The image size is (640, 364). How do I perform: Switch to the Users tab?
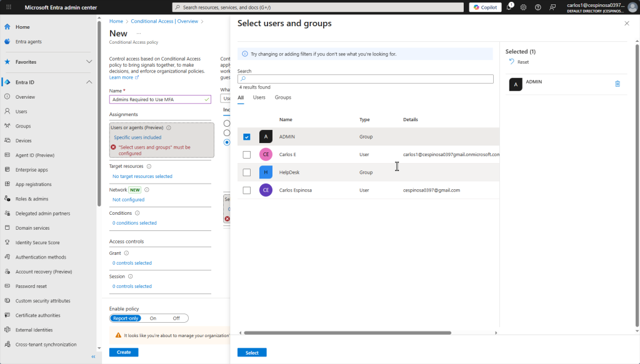(x=259, y=97)
